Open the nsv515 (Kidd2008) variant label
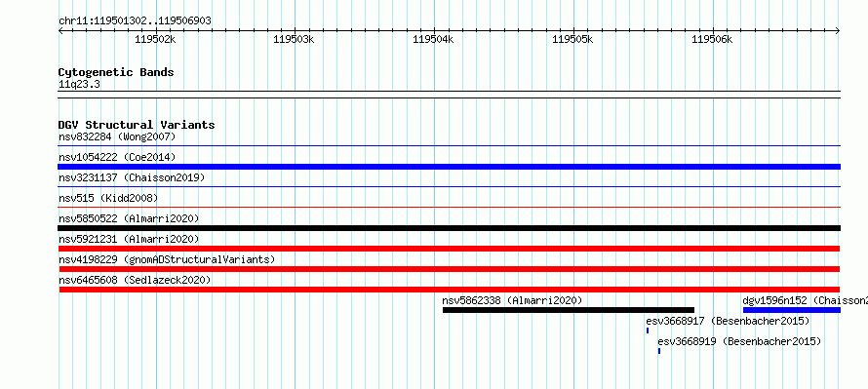The height and width of the screenshot is (389, 868). (108, 198)
